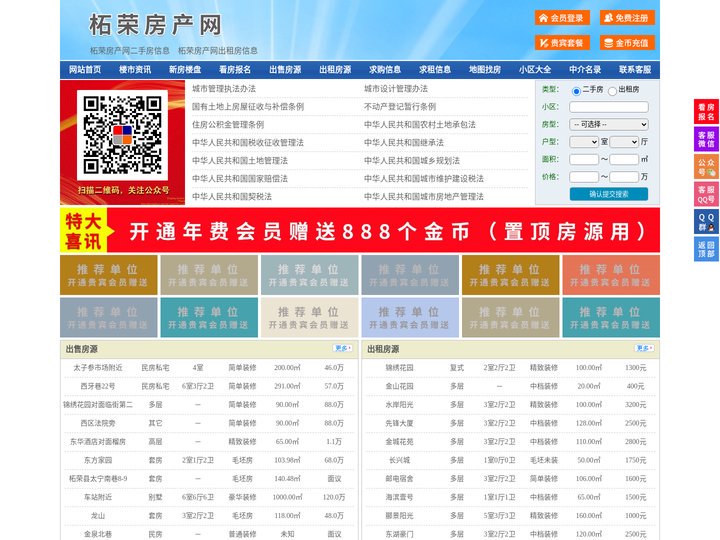Click the 开通年费会员赠送888个金币 banner
The height and width of the screenshot is (540, 720).
coord(360,231)
